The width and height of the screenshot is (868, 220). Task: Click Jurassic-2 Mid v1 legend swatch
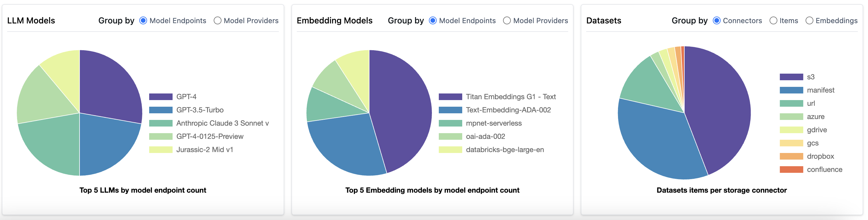pos(161,150)
